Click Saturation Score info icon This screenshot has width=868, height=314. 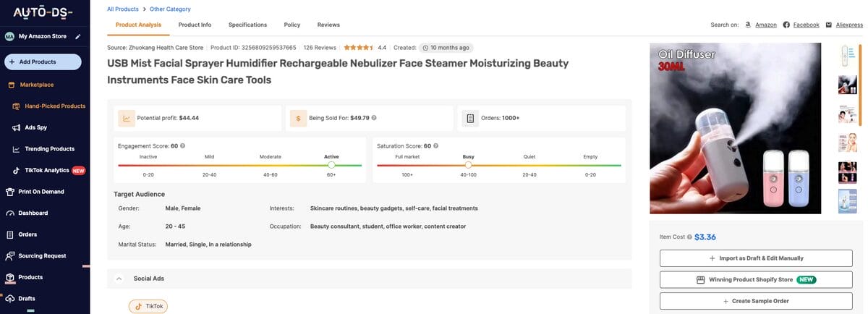[437, 145]
